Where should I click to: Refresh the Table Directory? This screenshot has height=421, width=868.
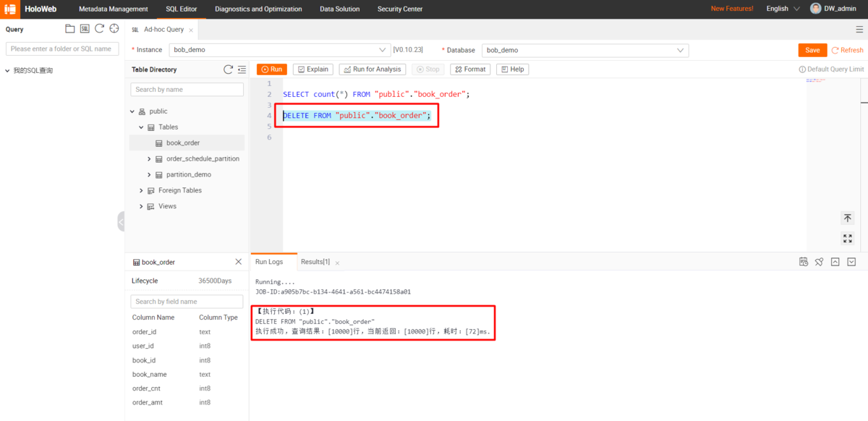coord(229,69)
